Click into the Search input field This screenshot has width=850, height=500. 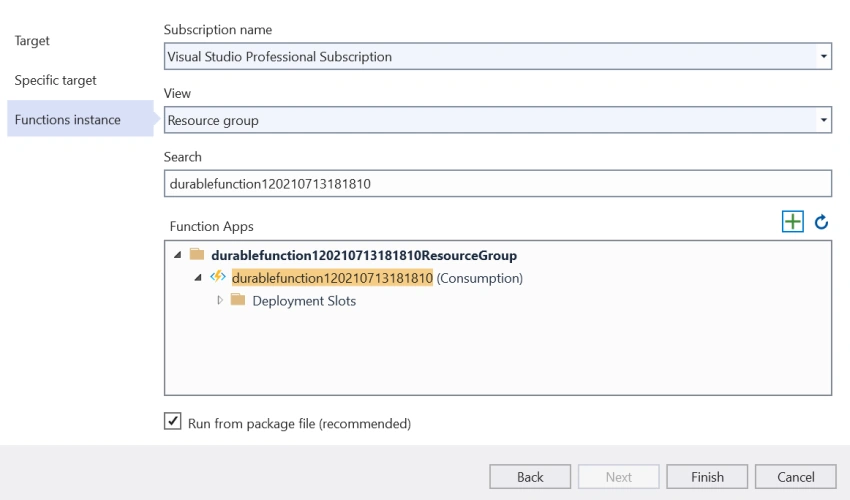(x=498, y=183)
